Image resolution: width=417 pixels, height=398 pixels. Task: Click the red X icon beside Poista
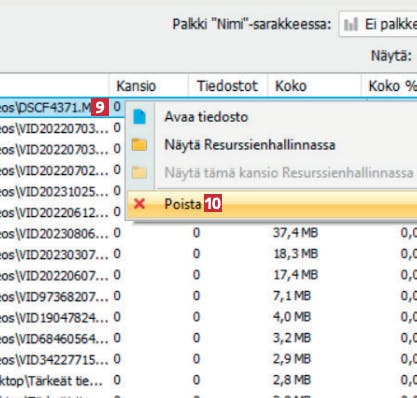[x=139, y=203]
